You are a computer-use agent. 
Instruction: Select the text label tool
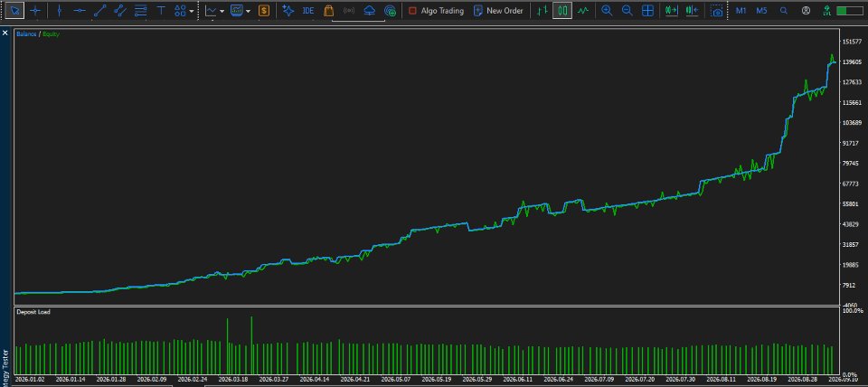pyautogui.click(x=161, y=11)
